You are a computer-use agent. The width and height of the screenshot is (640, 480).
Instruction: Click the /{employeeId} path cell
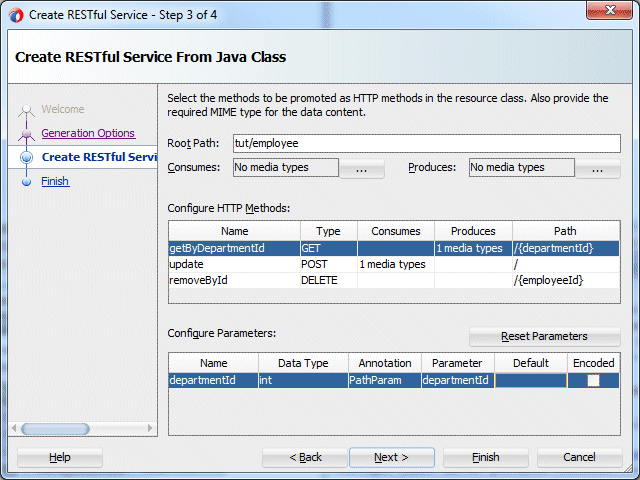(x=566, y=280)
